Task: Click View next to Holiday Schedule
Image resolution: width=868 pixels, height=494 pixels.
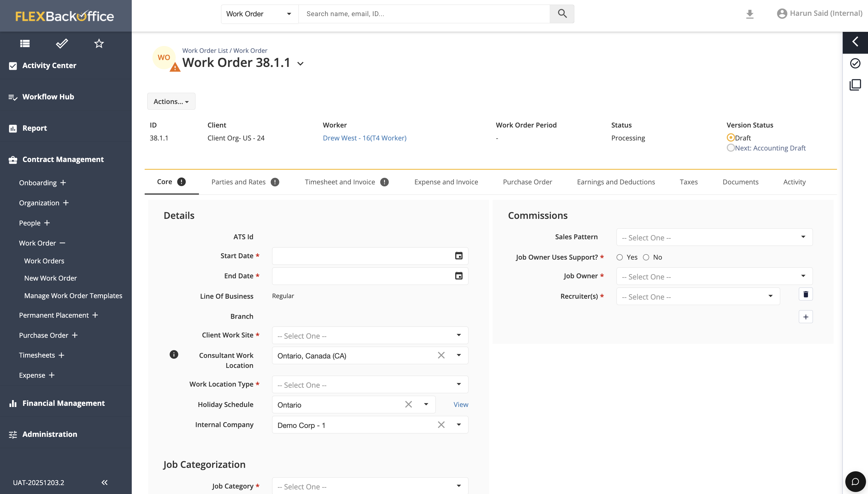Action: click(x=460, y=404)
